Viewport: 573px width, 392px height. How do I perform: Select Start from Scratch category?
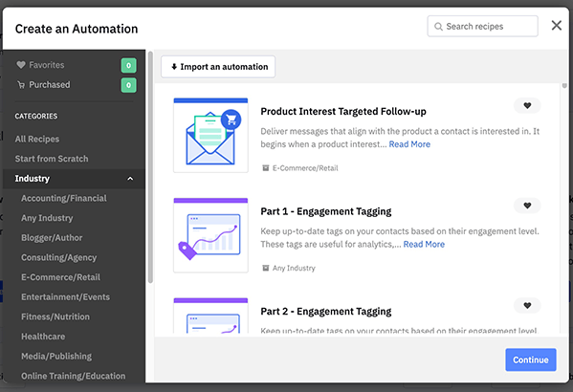pyautogui.click(x=52, y=159)
